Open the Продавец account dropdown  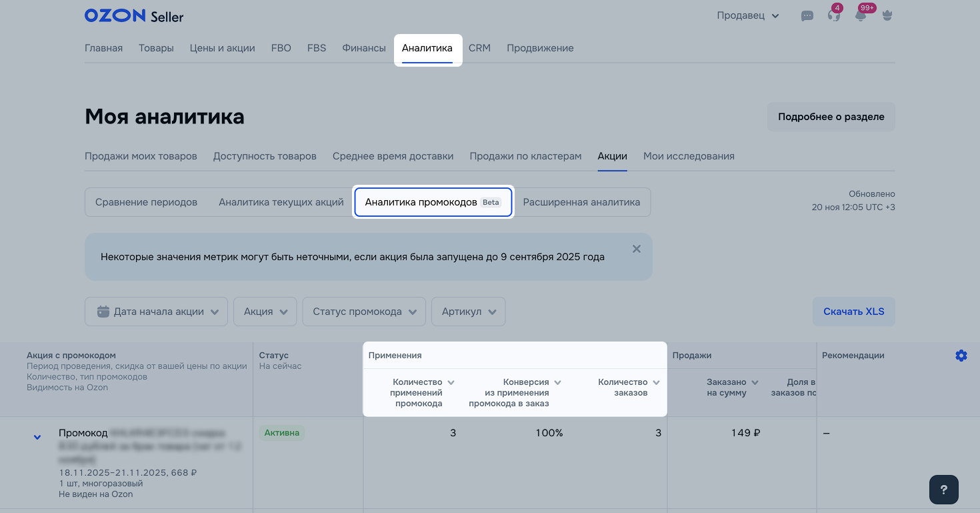pos(747,16)
